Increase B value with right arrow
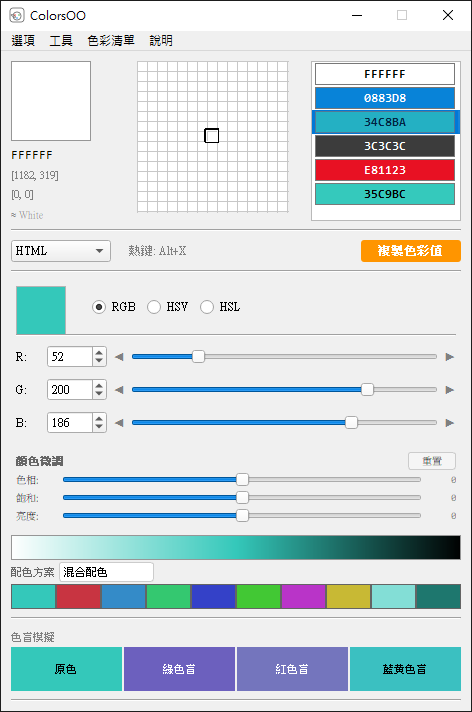This screenshot has width=472, height=712. point(450,423)
